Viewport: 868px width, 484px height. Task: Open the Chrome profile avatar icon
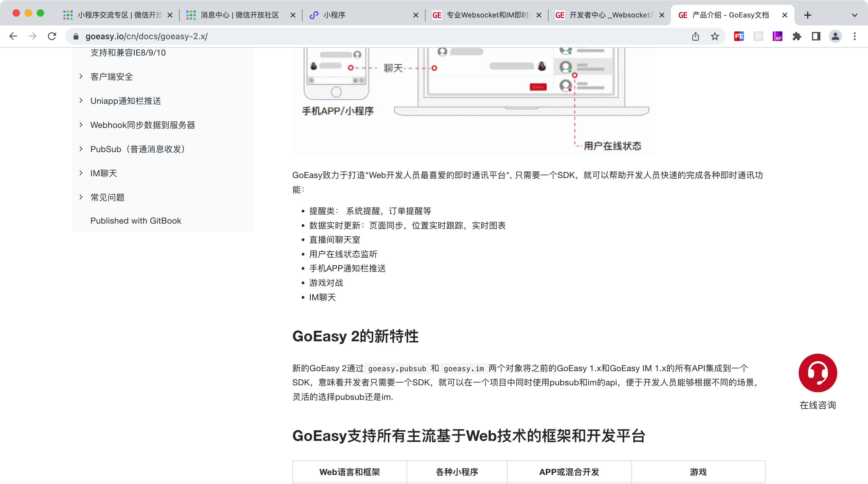(x=835, y=37)
